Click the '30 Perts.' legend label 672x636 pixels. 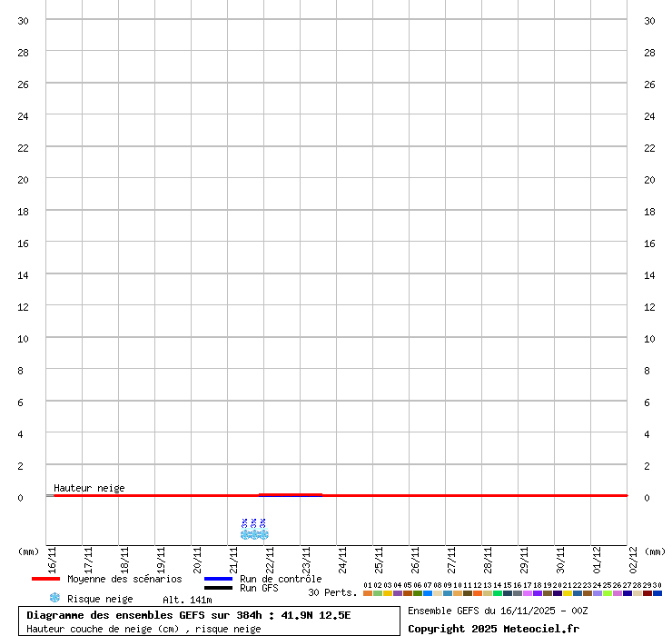(x=332, y=592)
